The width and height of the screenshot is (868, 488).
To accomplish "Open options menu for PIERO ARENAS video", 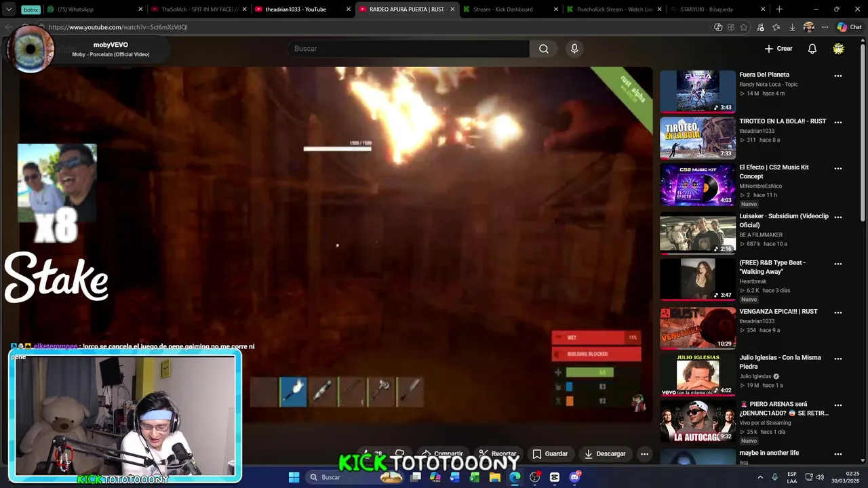I will coord(838,406).
